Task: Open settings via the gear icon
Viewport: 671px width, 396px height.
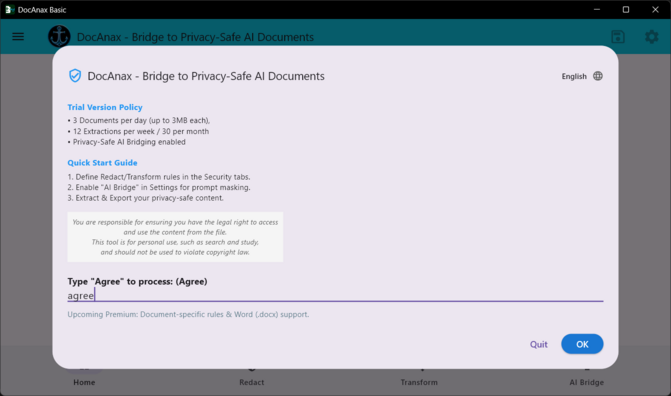Action: [x=651, y=37]
